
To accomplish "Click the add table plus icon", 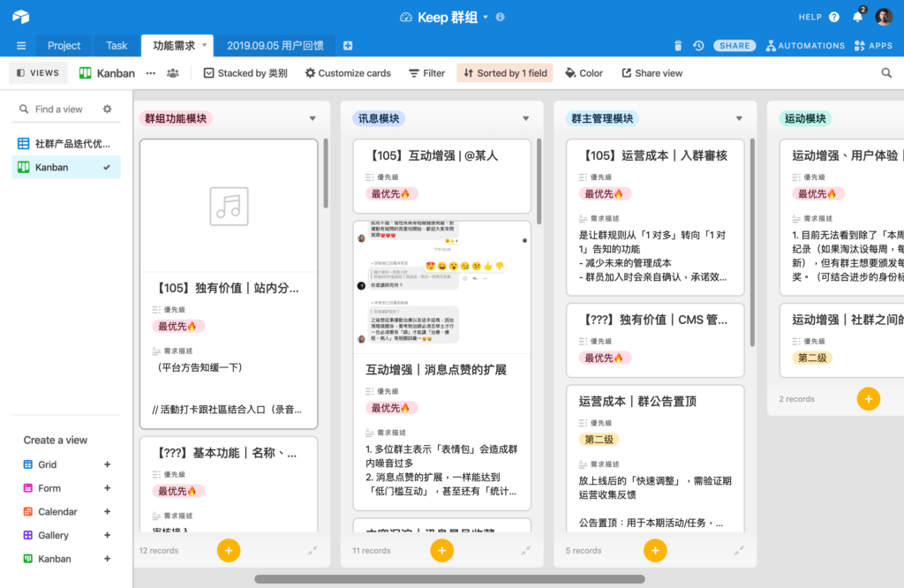I will coord(348,46).
